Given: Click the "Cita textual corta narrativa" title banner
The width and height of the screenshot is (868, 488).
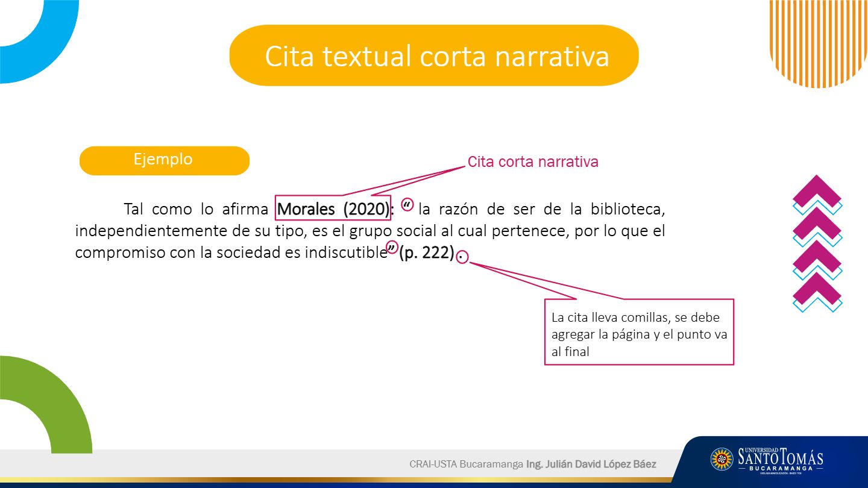Looking at the screenshot, I should coord(434,55).
